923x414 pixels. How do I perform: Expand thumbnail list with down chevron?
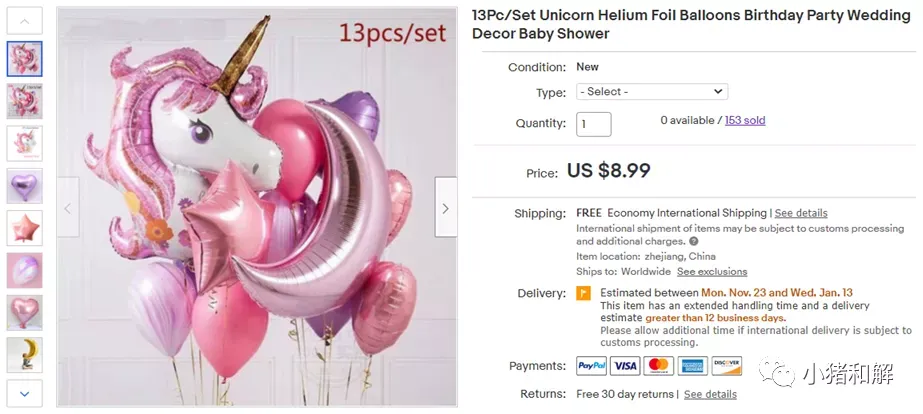click(25, 393)
